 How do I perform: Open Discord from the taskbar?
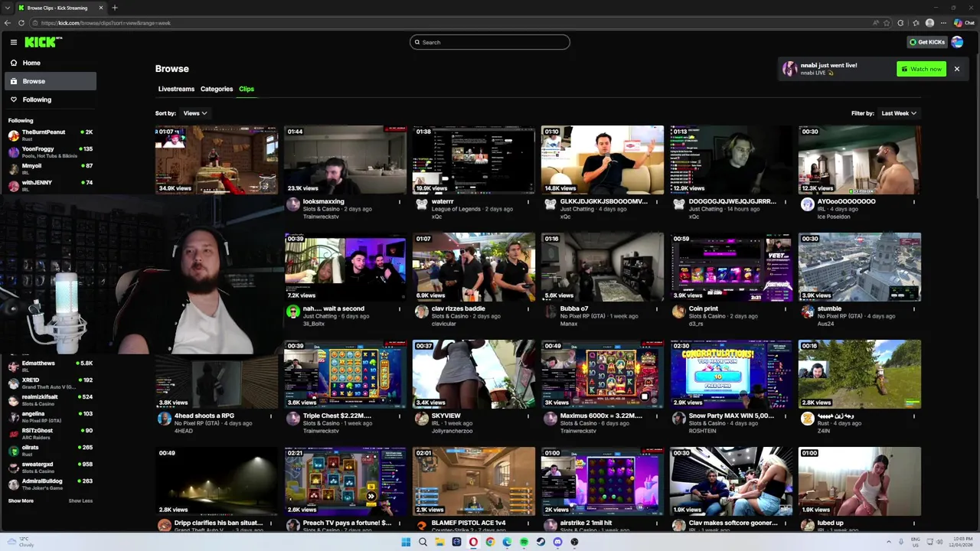pyautogui.click(x=557, y=542)
